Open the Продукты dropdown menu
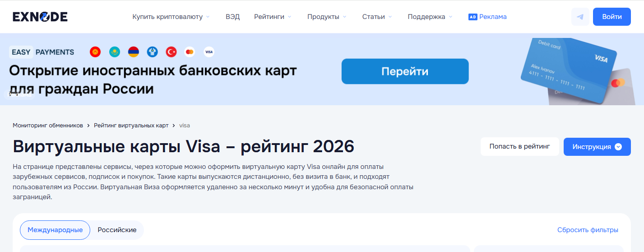The image size is (644, 252). [x=327, y=17]
